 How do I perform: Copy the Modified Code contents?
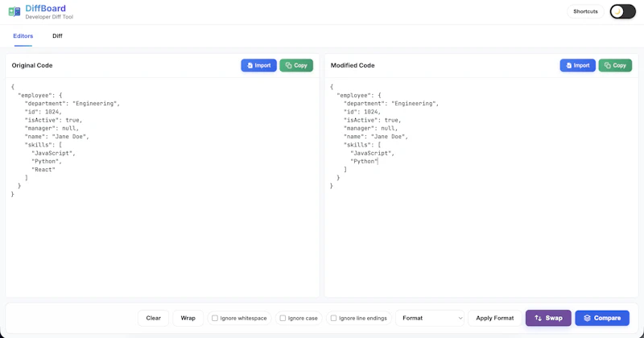tap(615, 65)
